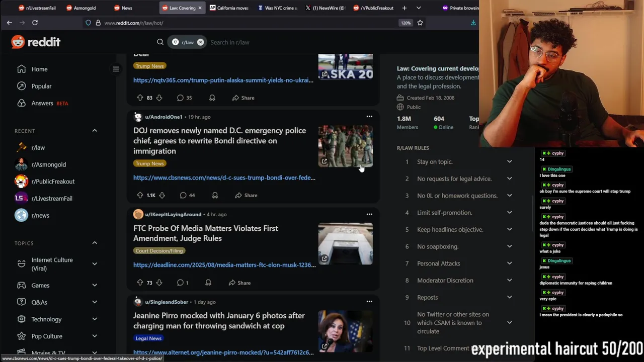Bookmark page with star icon
Screen dimensions: 644x362
point(420,23)
